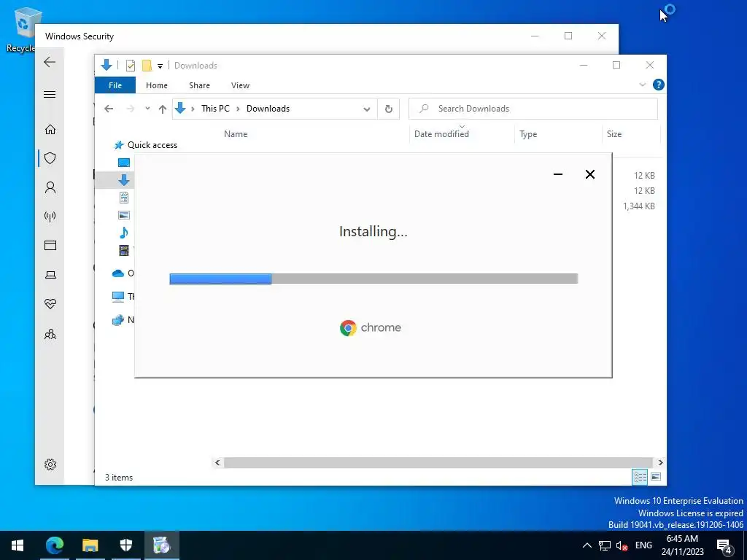Open Device performance & health heart icon
This screenshot has width=747, height=560.
(x=50, y=304)
